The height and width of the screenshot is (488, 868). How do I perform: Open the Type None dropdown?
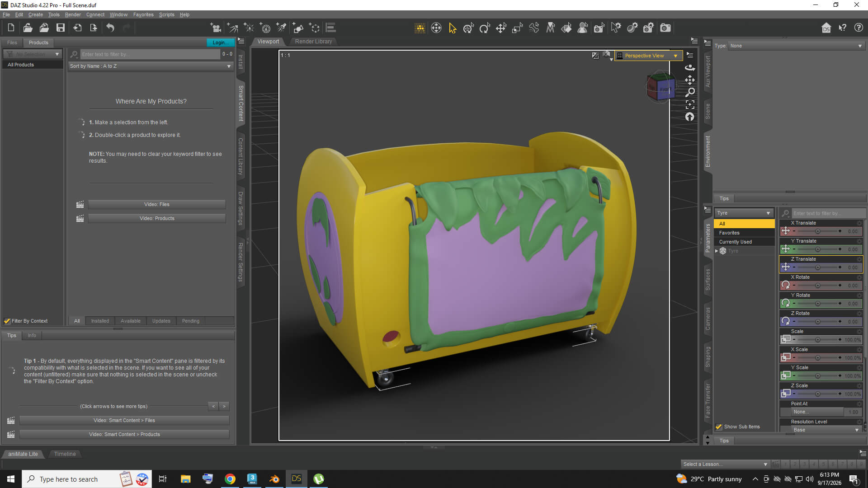click(796, 46)
